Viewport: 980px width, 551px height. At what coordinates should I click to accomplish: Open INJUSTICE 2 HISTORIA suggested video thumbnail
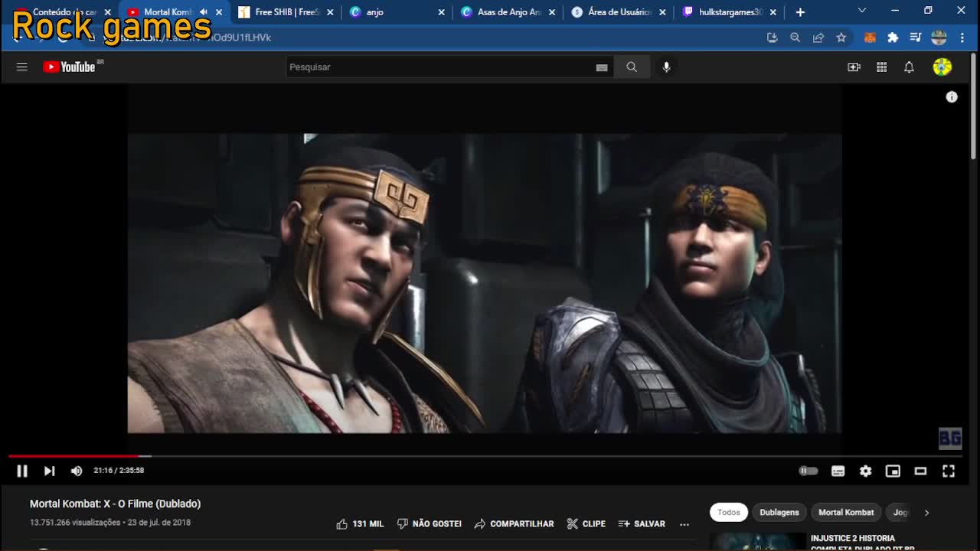[758, 542]
